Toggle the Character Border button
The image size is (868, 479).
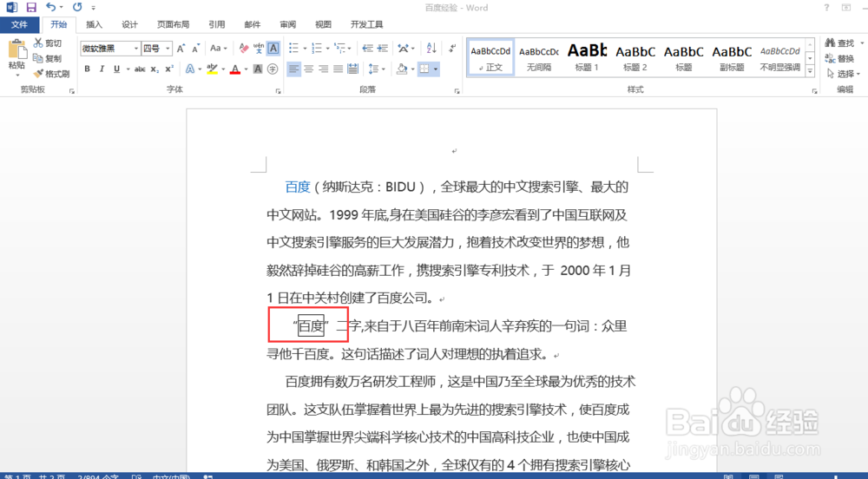(x=273, y=49)
